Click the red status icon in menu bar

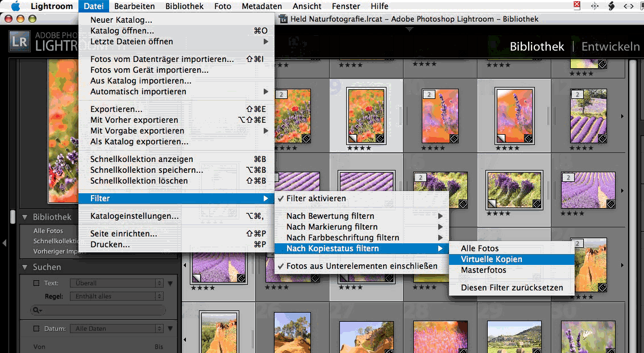[576, 5]
